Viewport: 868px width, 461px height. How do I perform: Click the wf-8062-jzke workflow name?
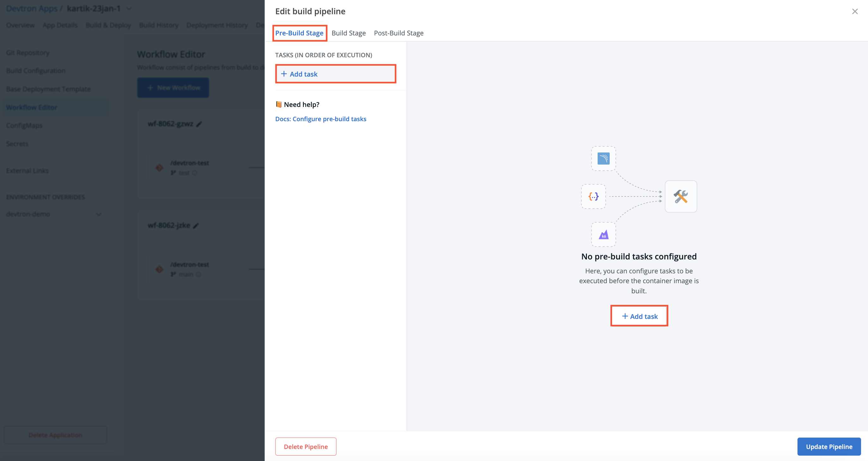(169, 225)
